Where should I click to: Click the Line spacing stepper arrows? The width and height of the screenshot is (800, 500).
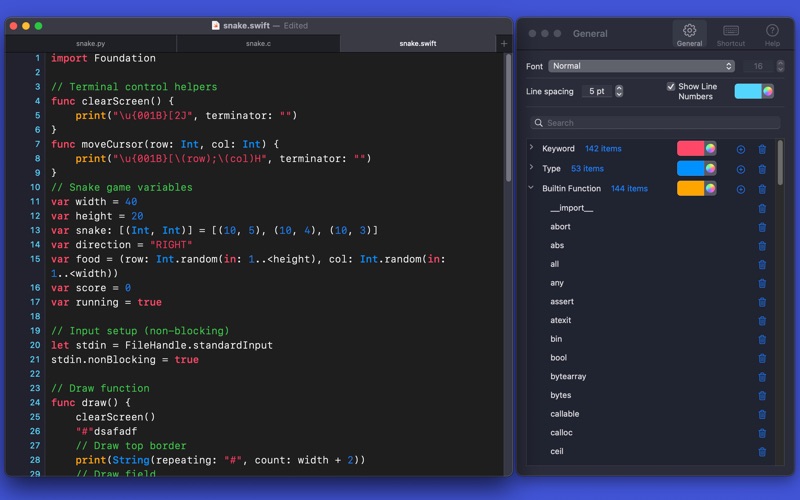(619, 91)
